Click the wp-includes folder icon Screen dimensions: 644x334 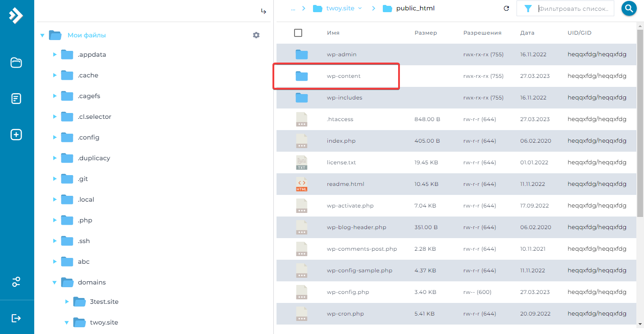click(302, 98)
